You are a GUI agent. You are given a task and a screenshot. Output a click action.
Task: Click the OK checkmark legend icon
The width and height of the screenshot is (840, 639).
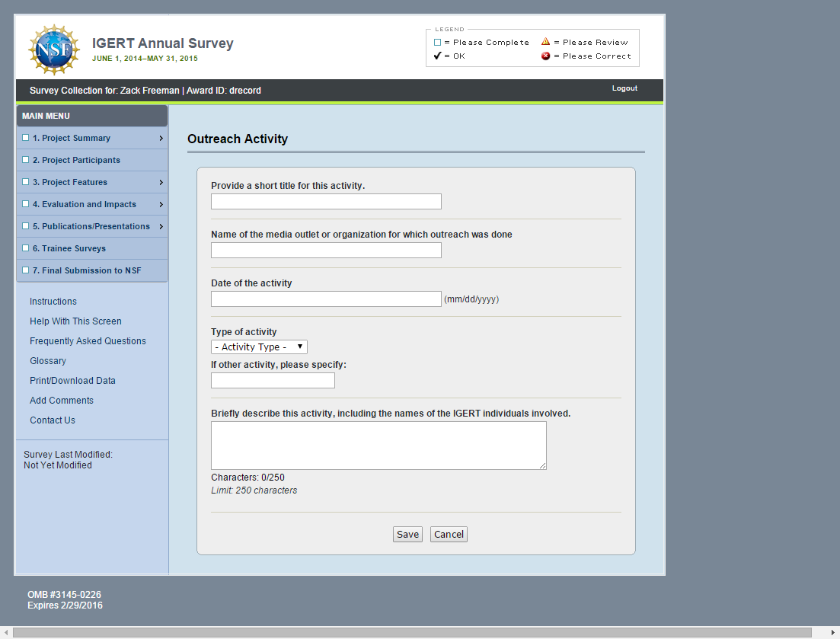(x=438, y=56)
